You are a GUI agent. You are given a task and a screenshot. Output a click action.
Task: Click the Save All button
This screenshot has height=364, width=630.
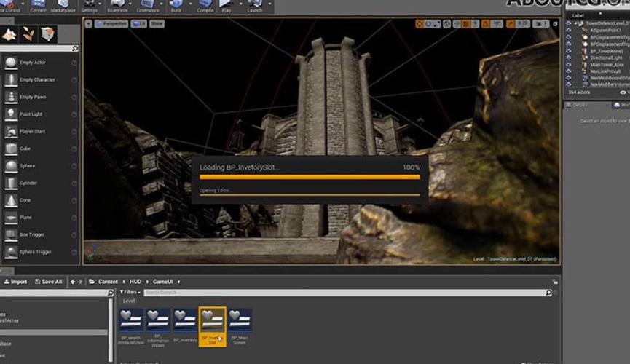(x=48, y=282)
